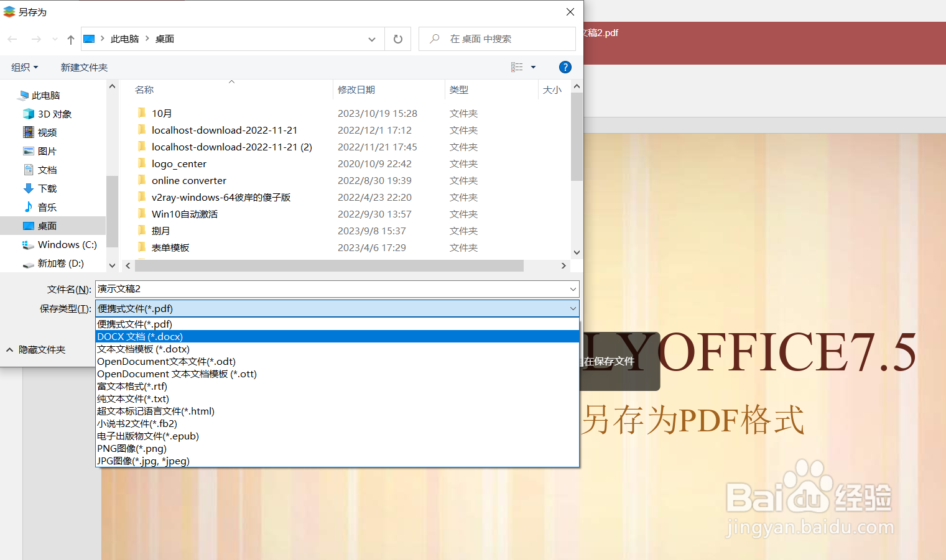This screenshot has height=560, width=946.
Task: Select the 表单模板 folder
Action: pyautogui.click(x=170, y=247)
